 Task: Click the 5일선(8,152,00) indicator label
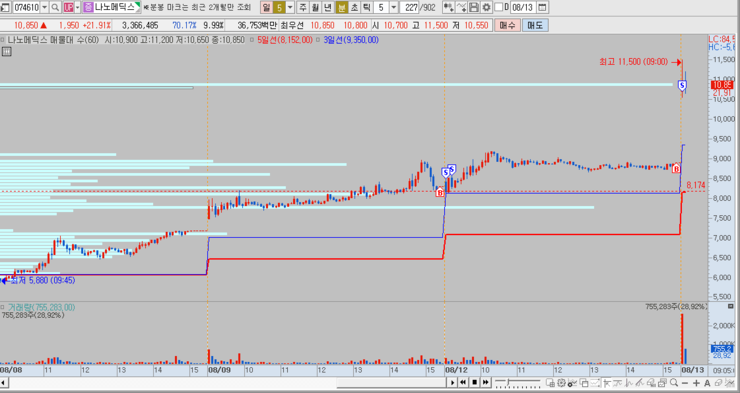point(285,40)
